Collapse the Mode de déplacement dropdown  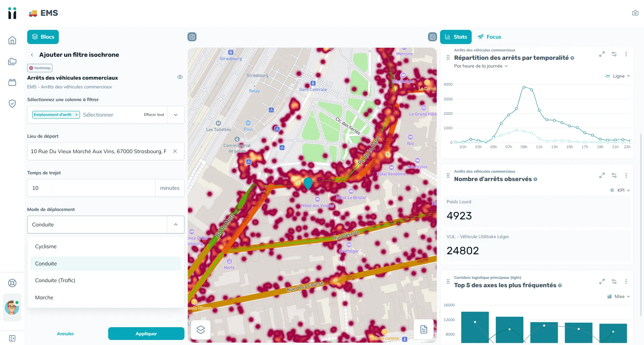click(x=176, y=224)
